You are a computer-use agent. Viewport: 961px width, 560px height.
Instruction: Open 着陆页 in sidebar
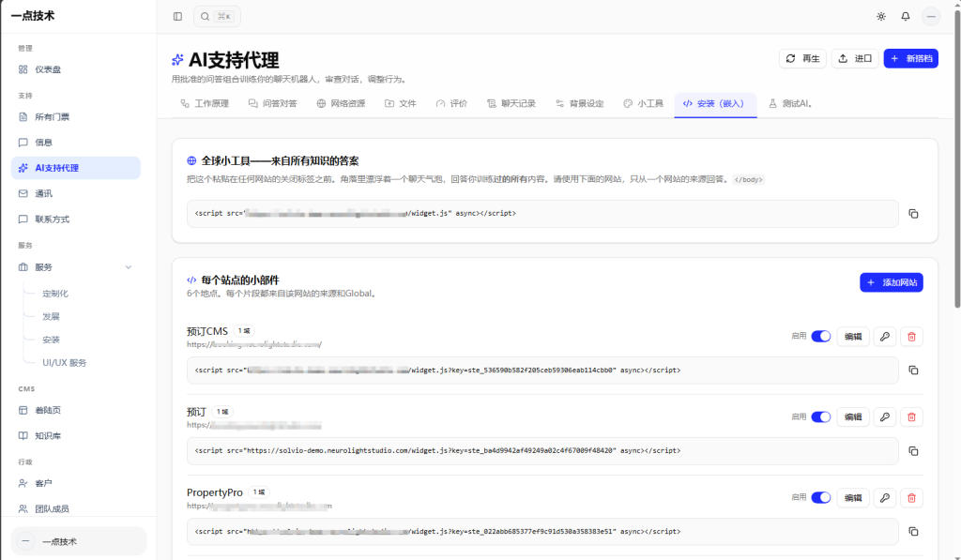pos(75,410)
